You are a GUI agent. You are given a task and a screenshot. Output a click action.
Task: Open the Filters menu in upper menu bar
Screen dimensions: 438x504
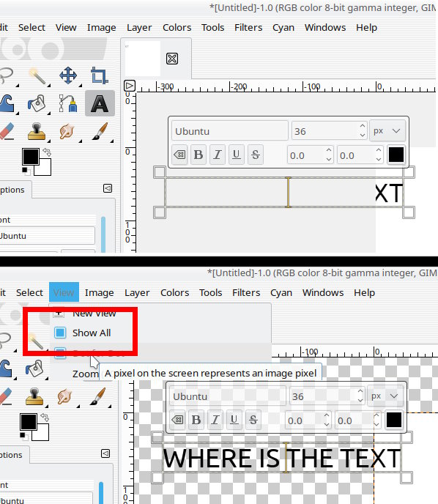coord(248,28)
